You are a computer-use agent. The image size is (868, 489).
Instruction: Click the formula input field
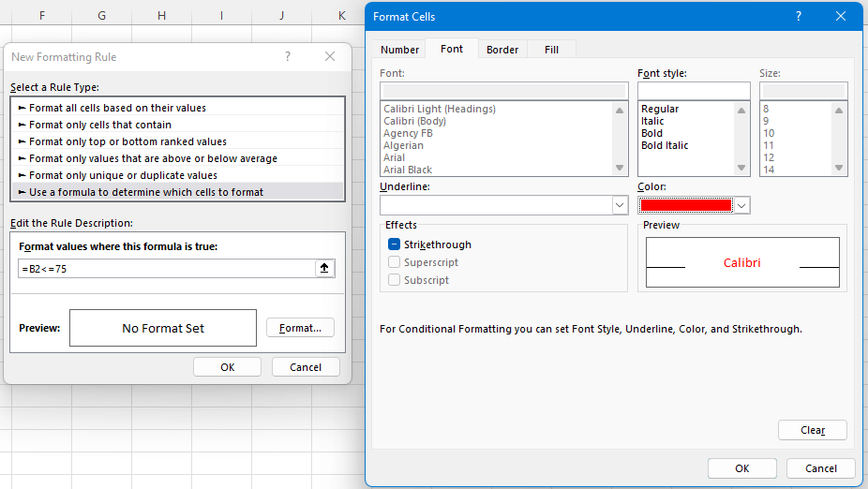166,269
